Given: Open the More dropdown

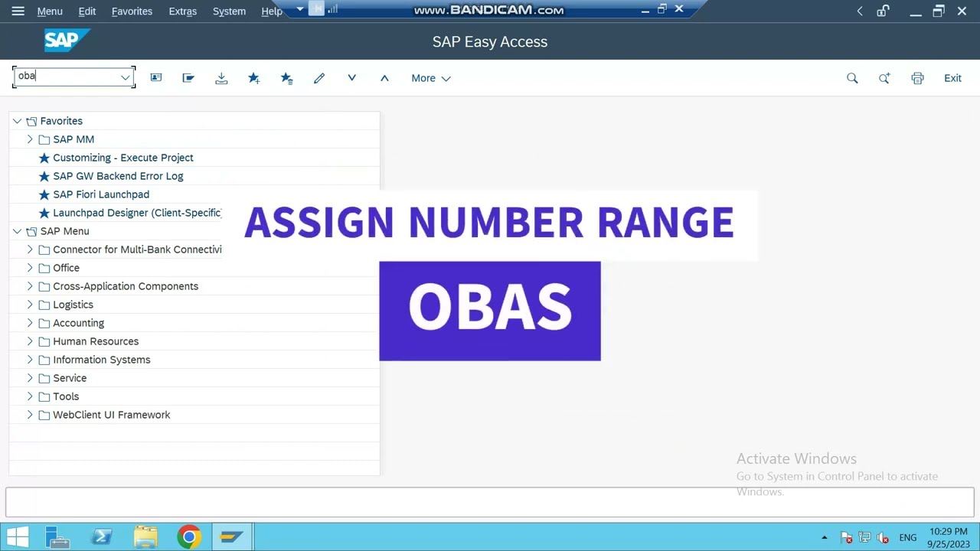Looking at the screenshot, I should (x=431, y=78).
